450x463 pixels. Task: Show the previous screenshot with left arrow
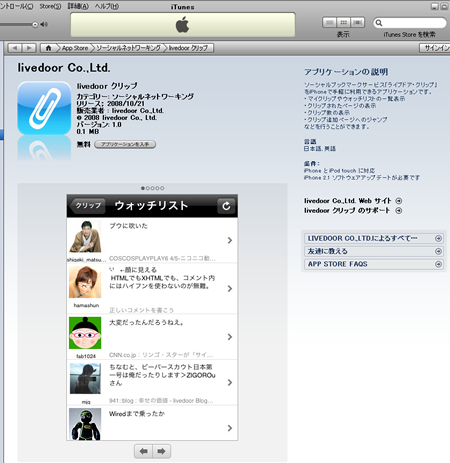143,451
